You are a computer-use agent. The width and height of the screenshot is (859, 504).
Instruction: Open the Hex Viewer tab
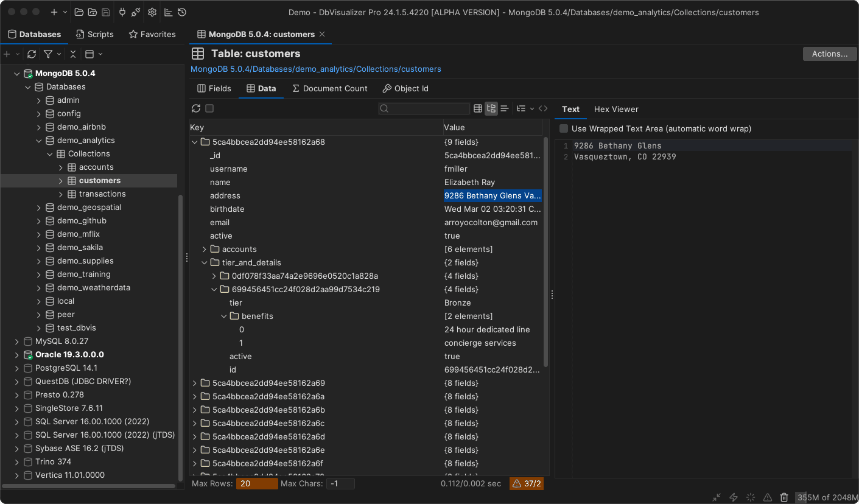615,109
